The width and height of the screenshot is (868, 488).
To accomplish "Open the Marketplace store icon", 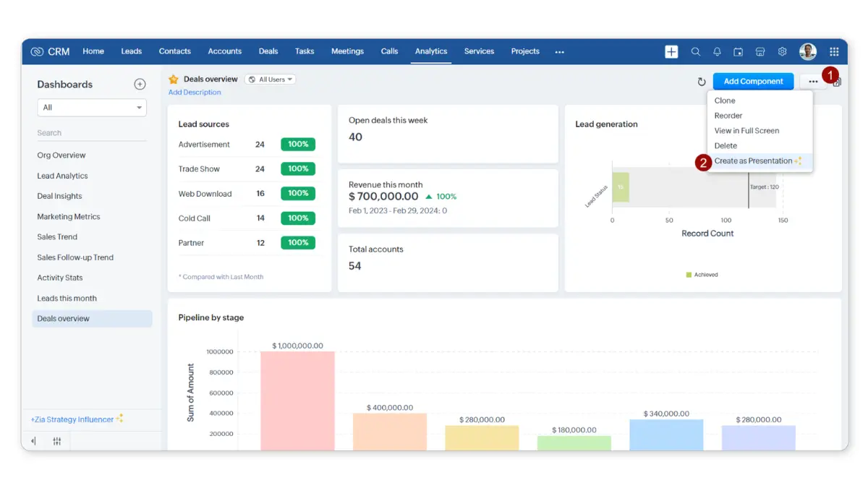I will (760, 51).
